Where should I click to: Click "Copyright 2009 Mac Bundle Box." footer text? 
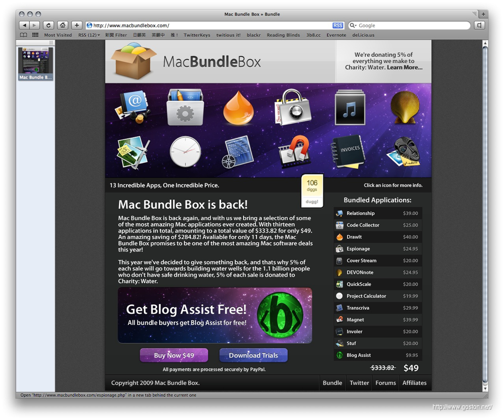(155, 383)
